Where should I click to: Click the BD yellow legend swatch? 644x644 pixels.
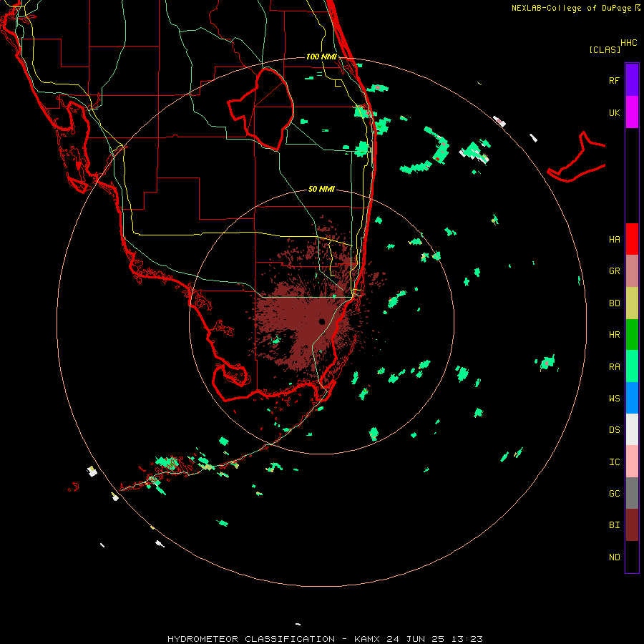pyautogui.click(x=632, y=303)
